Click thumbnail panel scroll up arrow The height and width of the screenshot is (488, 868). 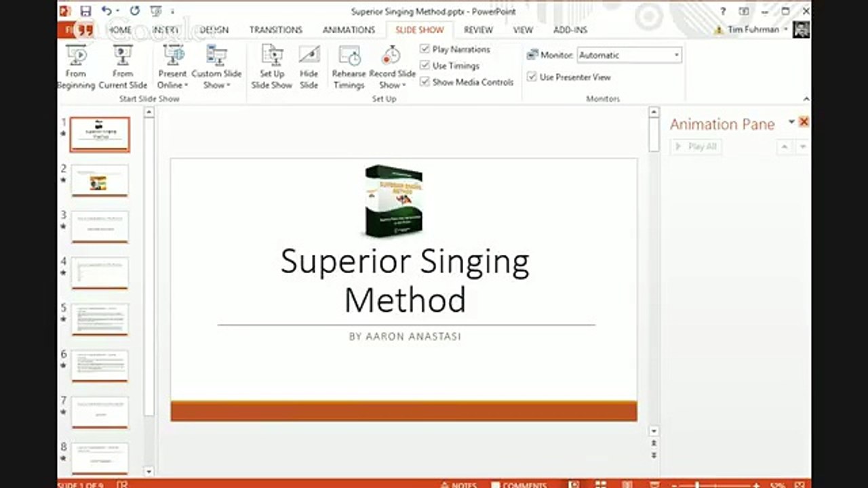click(x=149, y=112)
